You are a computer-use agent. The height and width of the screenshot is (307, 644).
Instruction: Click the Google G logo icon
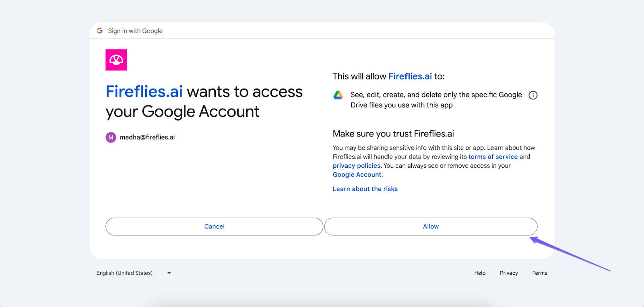(x=100, y=31)
